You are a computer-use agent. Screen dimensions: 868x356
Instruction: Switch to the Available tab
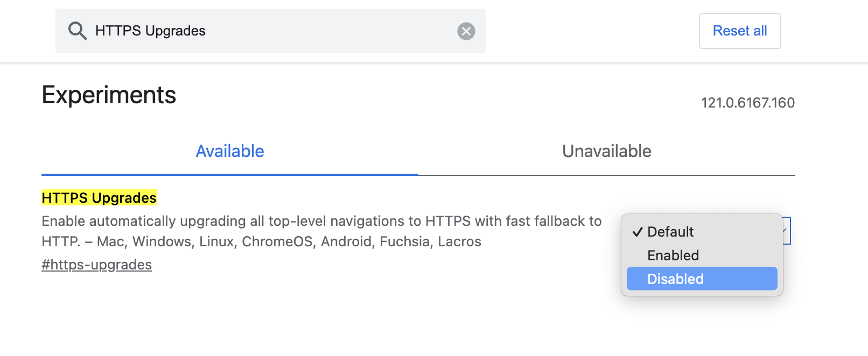(230, 151)
